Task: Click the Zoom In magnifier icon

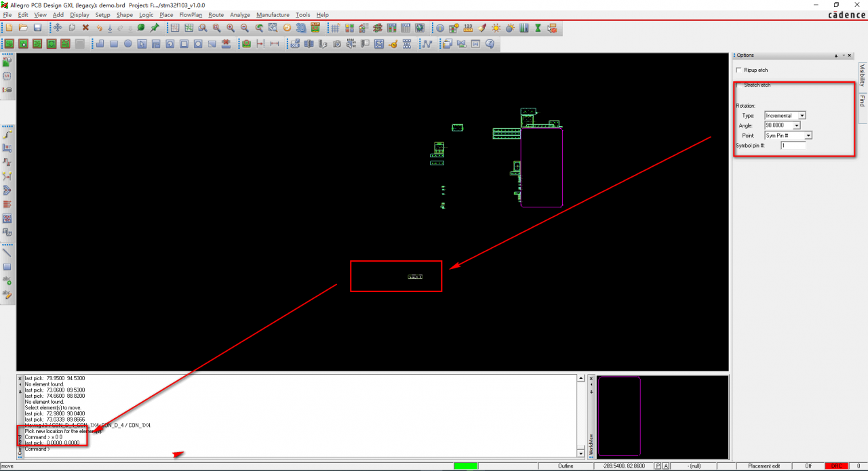Action: [231, 28]
